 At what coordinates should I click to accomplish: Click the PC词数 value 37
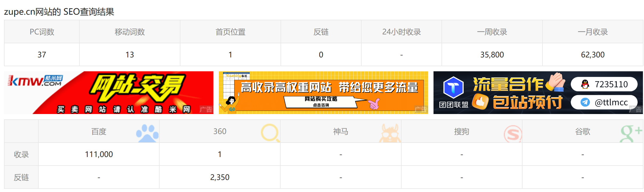[x=42, y=55]
